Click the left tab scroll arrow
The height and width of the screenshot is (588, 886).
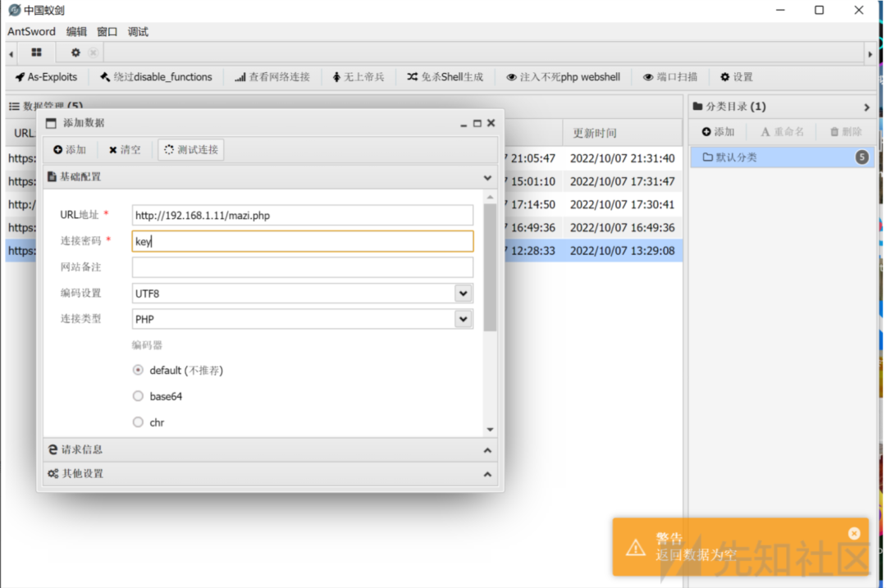point(11,54)
